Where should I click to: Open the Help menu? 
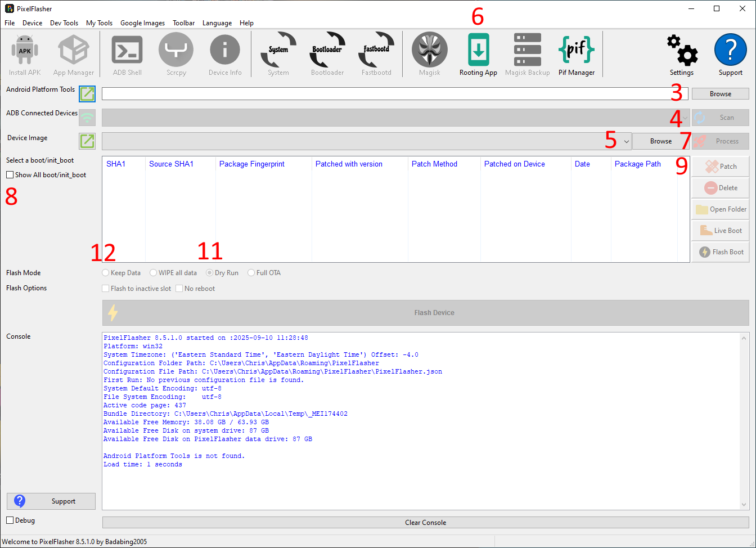(x=246, y=23)
